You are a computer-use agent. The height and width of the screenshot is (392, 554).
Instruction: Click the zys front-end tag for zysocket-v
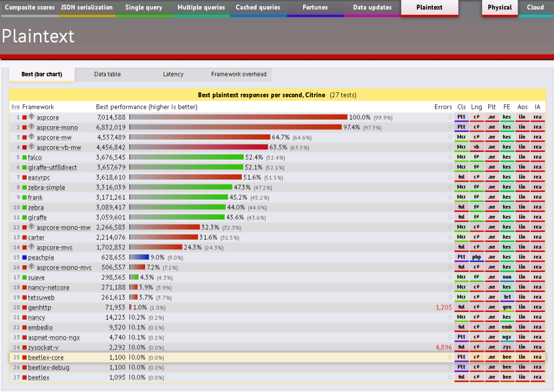coord(507,347)
